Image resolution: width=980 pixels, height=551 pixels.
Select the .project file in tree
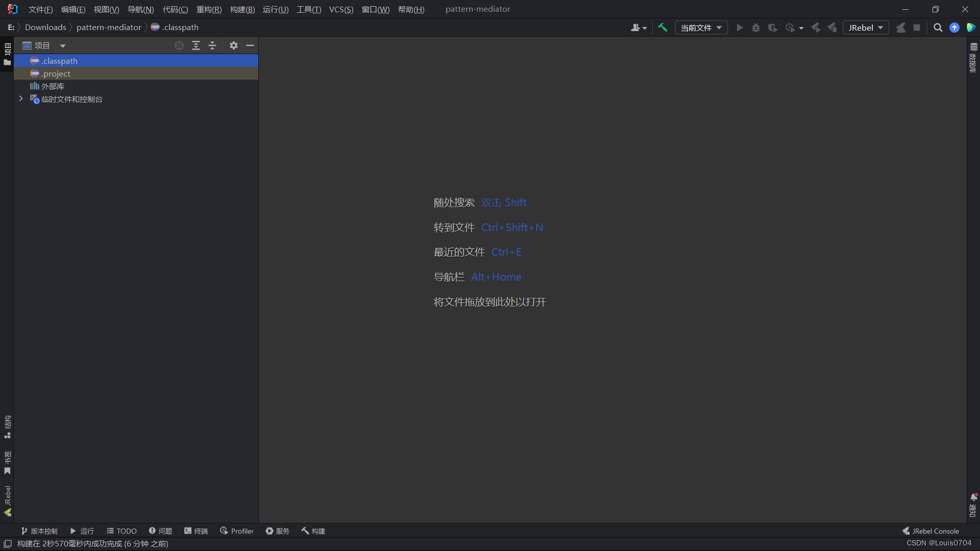(x=56, y=73)
